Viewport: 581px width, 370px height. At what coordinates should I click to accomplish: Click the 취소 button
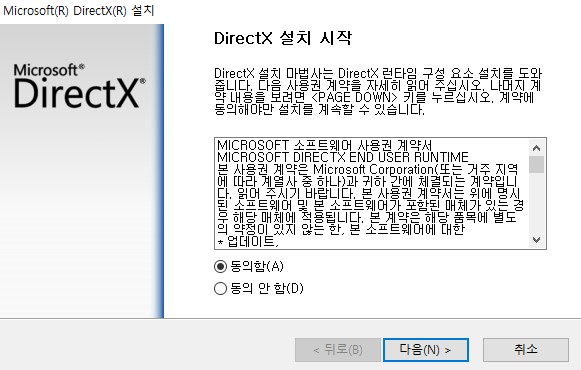(x=526, y=350)
